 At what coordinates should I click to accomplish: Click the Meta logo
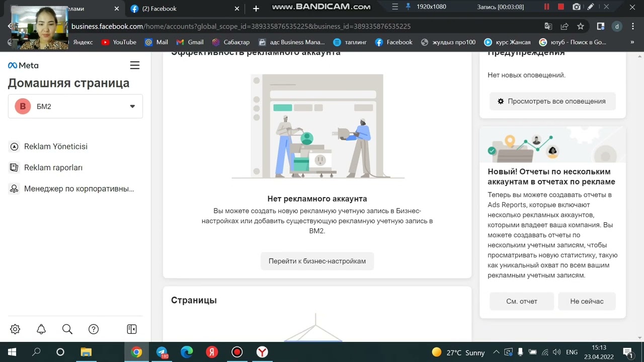click(x=23, y=65)
